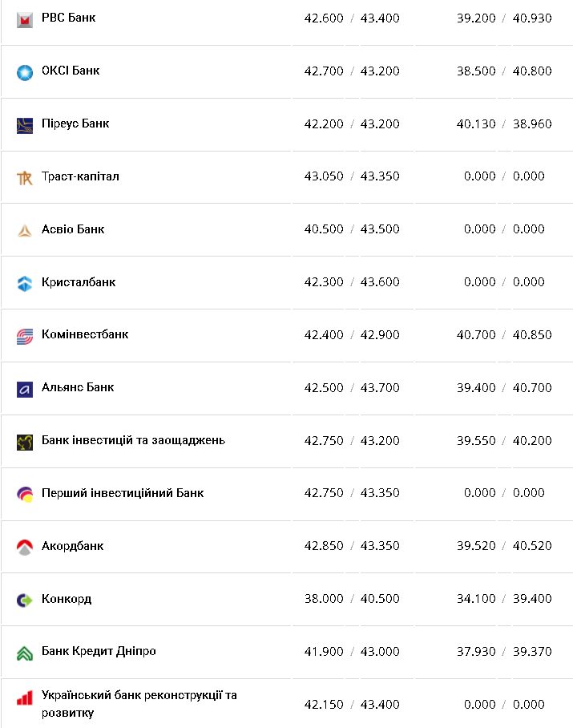The height and width of the screenshot is (728, 573).
Task: Click the Траст-капітал orange logo
Action: [25, 178]
